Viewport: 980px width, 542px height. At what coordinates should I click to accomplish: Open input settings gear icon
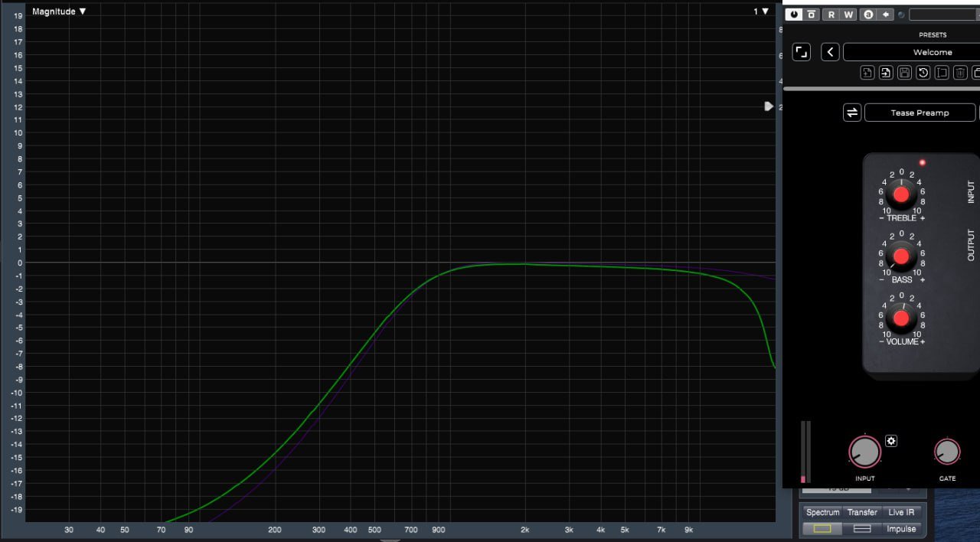pos(891,441)
